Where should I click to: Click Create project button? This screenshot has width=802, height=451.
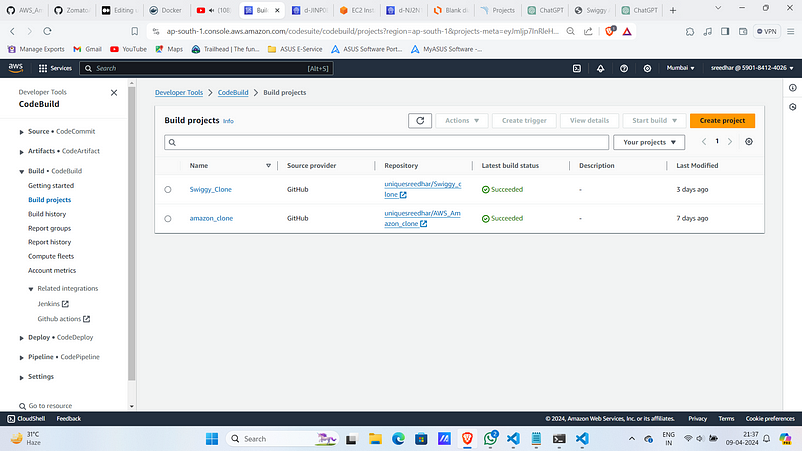tap(722, 121)
